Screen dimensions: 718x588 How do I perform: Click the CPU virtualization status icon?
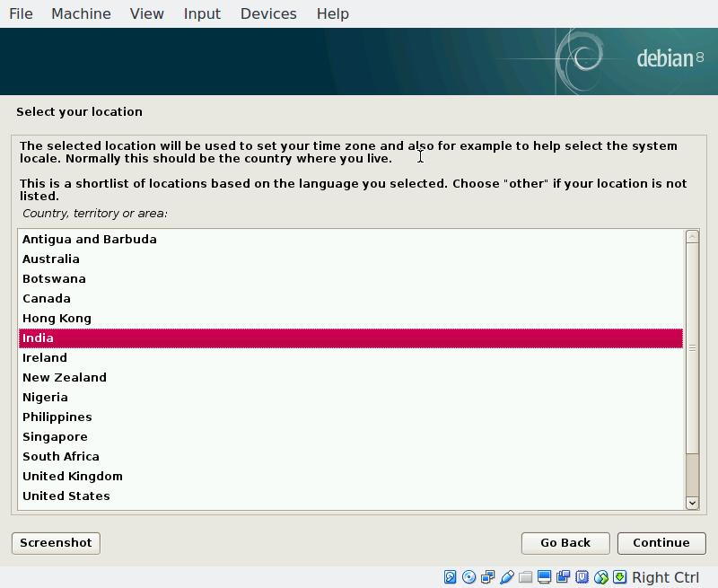click(582, 577)
